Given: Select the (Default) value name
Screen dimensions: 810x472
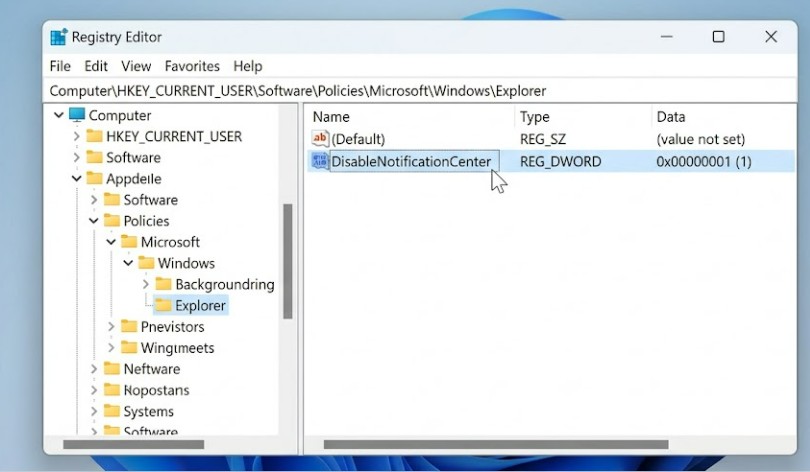Looking at the screenshot, I should pyautogui.click(x=359, y=139).
